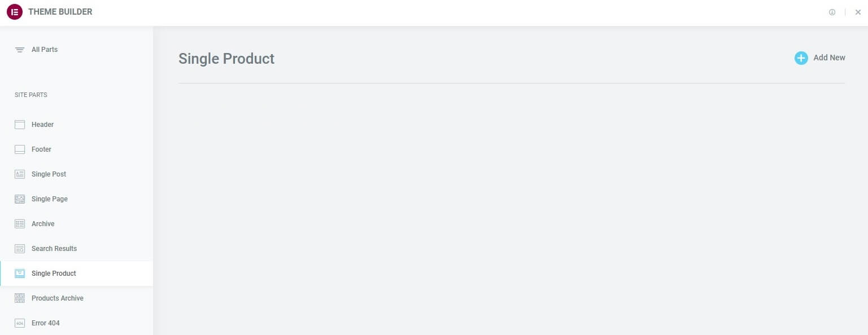Image resolution: width=868 pixels, height=335 pixels.
Task: Open the Header site part
Action: click(42, 125)
